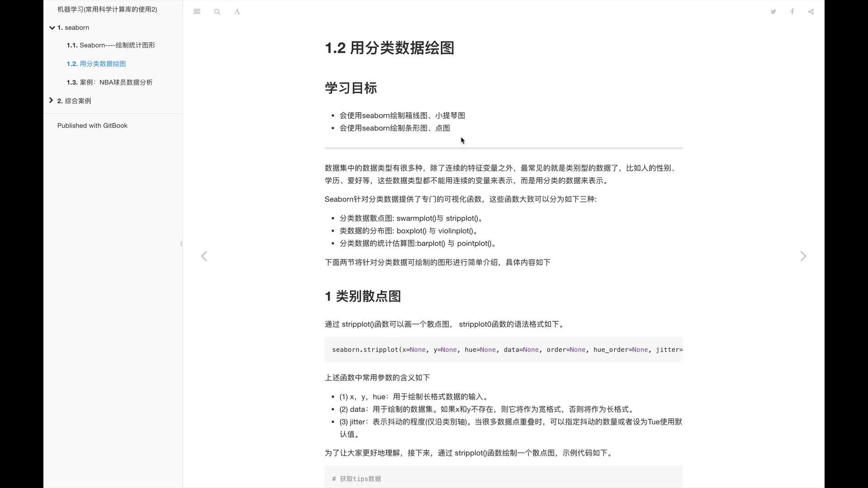Click the (3) jitter parameter item

pos(511,428)
